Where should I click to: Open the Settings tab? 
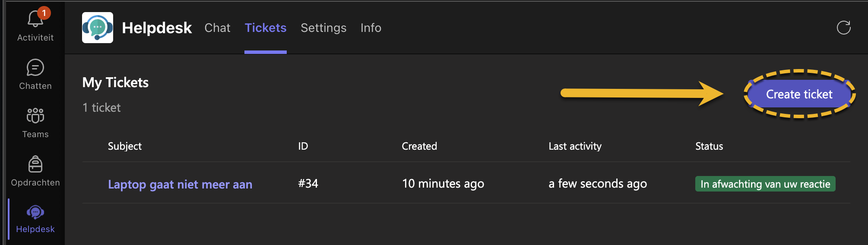click(x=323, y=28)
